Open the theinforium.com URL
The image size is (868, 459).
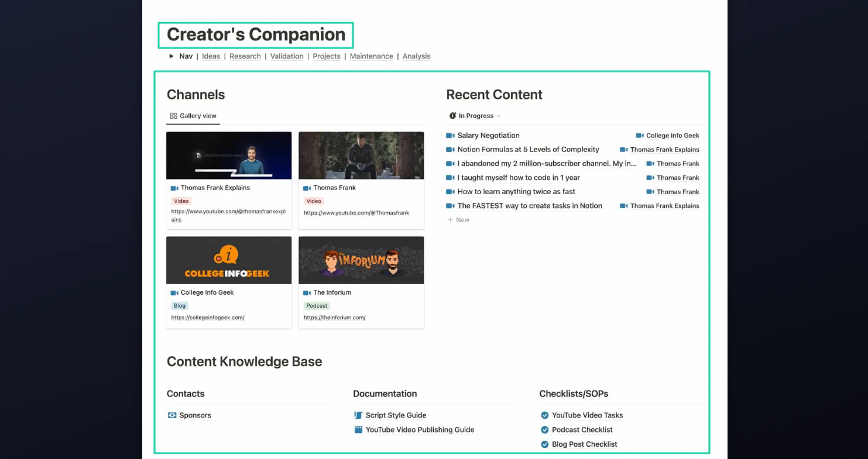point(335,317)
